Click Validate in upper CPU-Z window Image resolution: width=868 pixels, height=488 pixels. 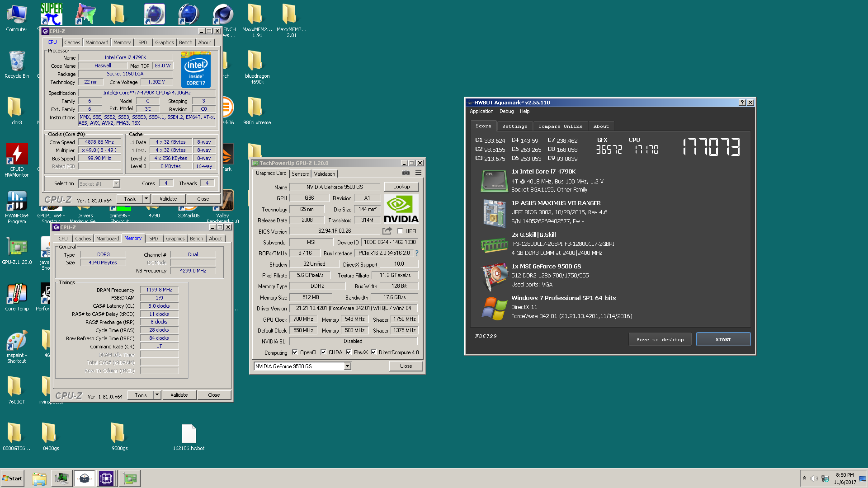[168, 199]
